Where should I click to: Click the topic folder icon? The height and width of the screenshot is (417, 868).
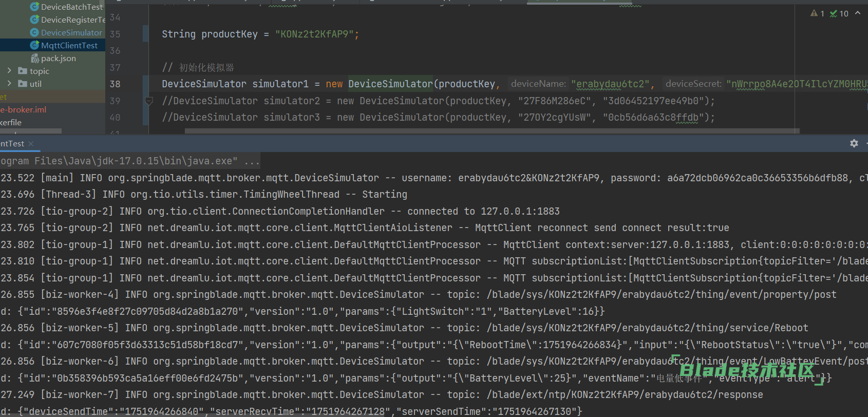click(x=23, y=71)
